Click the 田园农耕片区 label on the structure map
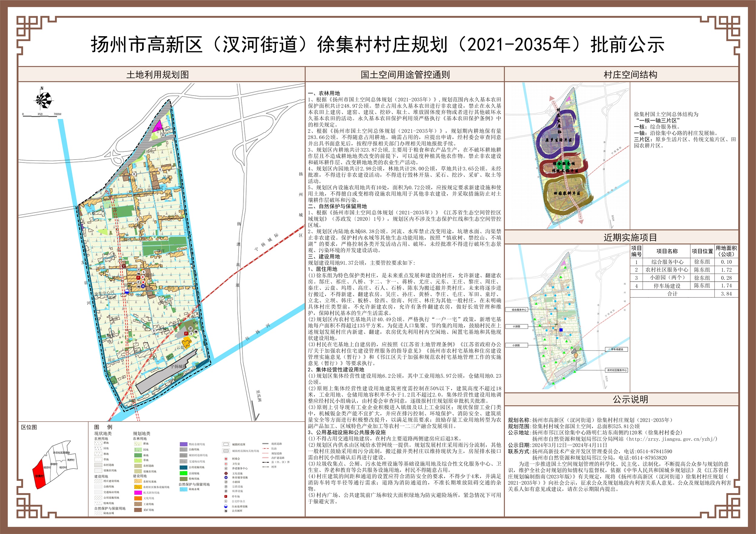Viewport: 756px width, 534px height. click(567, 193)
